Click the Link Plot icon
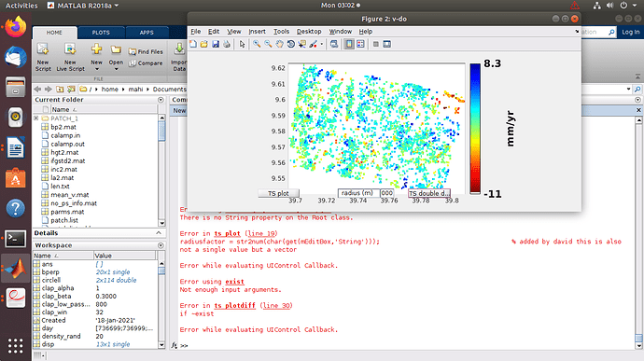 334,44
